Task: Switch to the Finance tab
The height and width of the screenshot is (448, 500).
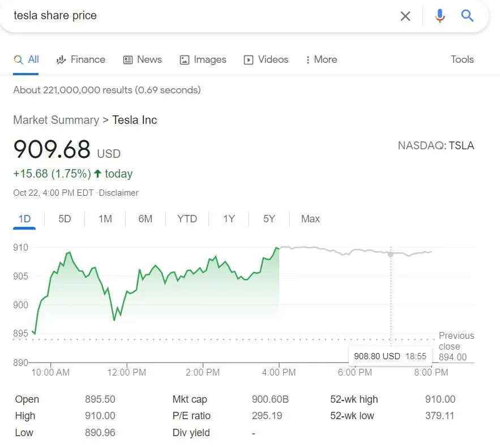Action: [x=80, y=59]
